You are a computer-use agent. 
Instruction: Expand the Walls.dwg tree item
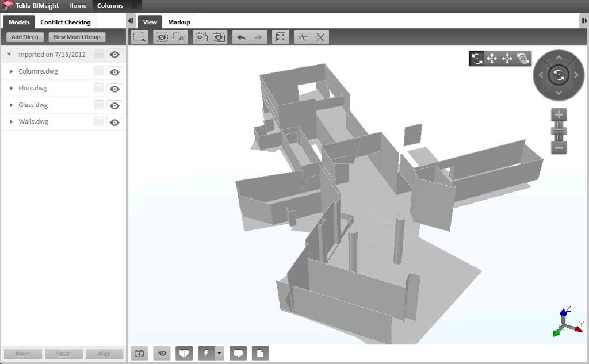point(12,122)
